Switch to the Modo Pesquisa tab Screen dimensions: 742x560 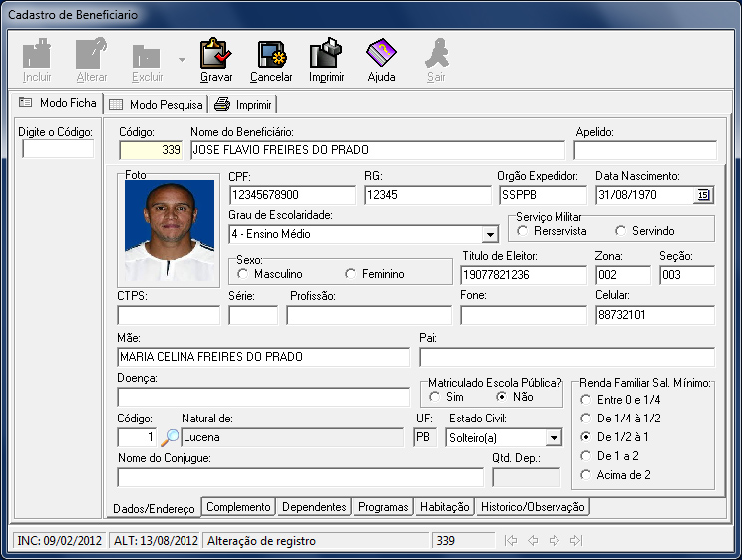click(x=156, y=104)
